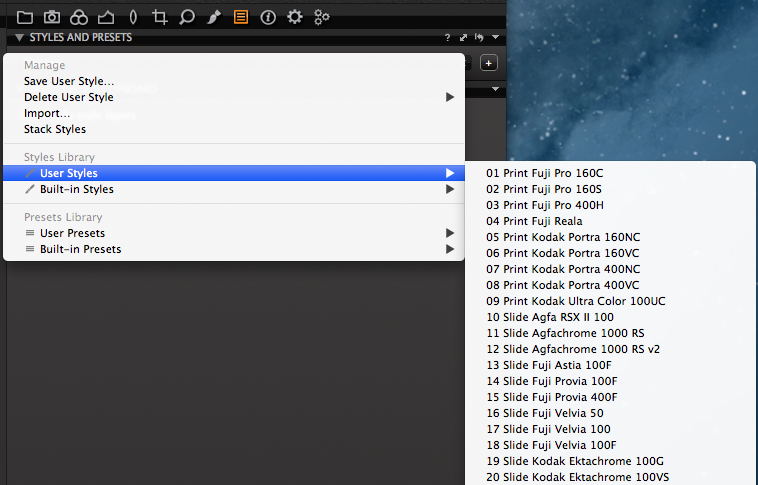758x485 pixels.
Task: Open the dropdown arrow below plus button
Action: 496,89
